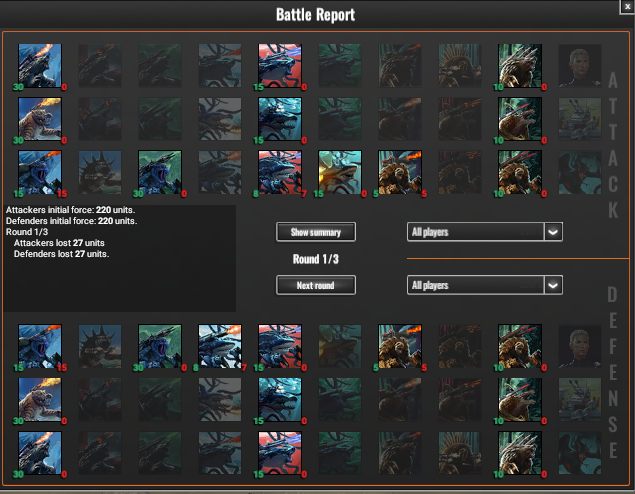Select Attack's dimmed winged dragon icon
Viewport: 635px width, 494px height.
click(x=580, y=172)
